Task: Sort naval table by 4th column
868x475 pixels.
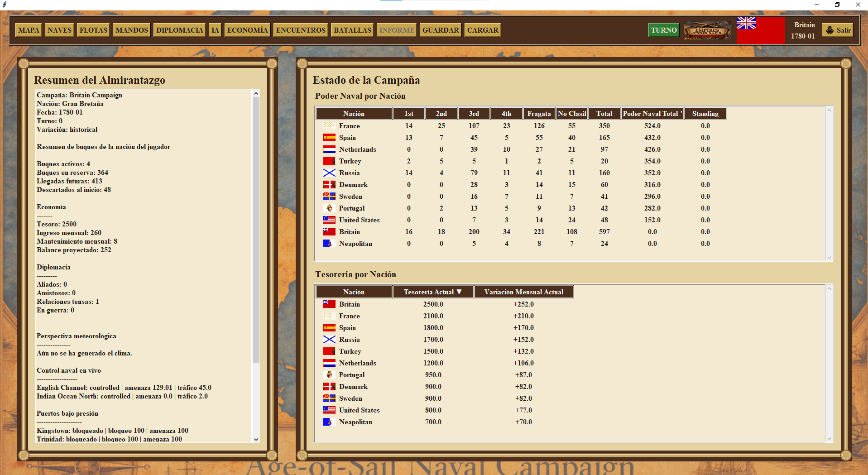Action: [x=507, y=114]
